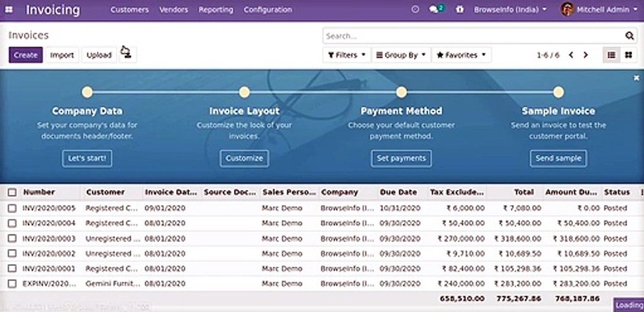Open invoice INV/2020/0001
The width and height of the screenshot is (644, 312).
point(49,269)
